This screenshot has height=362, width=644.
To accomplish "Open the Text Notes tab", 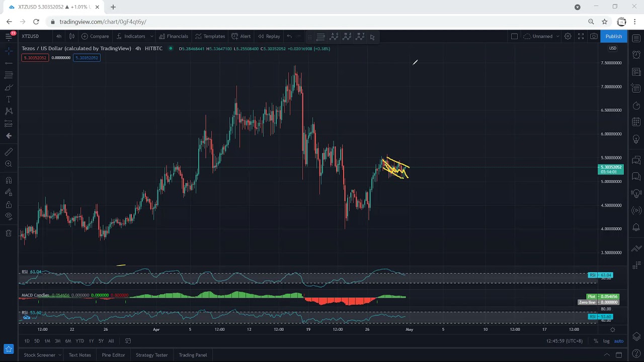I will point(80,355).
